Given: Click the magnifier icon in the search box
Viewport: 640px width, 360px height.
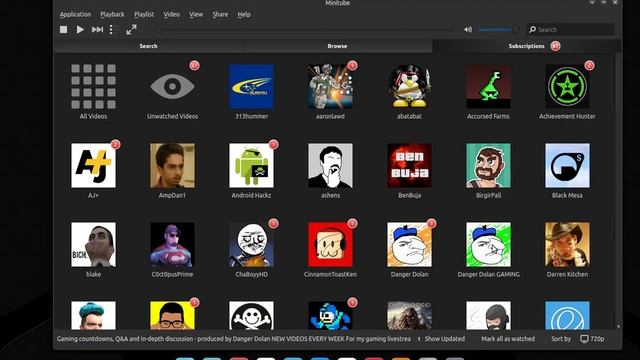Looking at the screenshot, I should 532,29.
